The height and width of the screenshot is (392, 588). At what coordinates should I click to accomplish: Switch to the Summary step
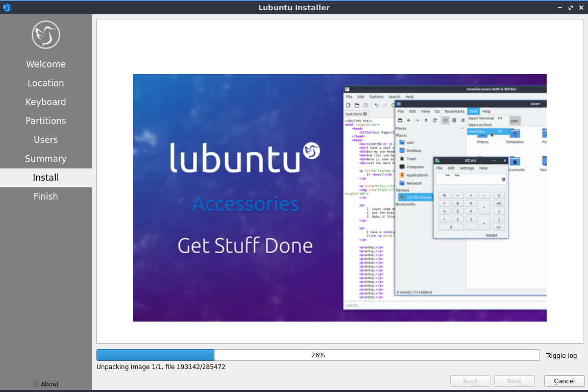click(x=46, y=159)
